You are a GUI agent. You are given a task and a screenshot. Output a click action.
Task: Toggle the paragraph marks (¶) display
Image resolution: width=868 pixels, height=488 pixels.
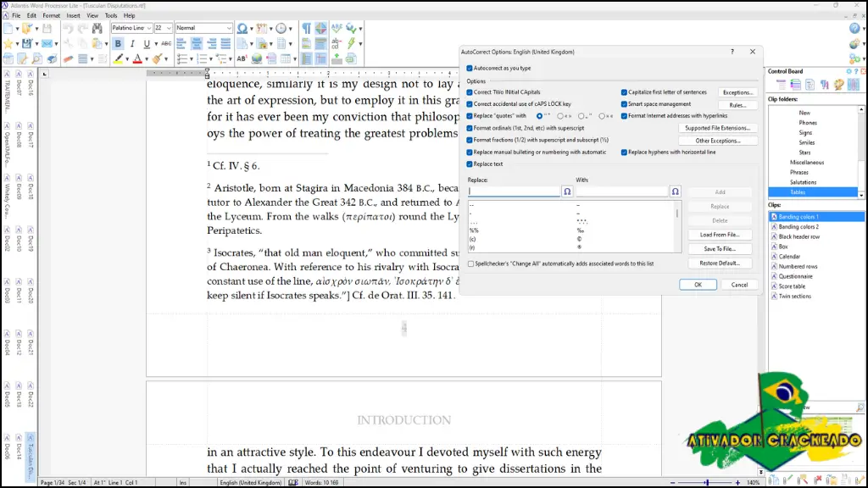click(306, 28)
